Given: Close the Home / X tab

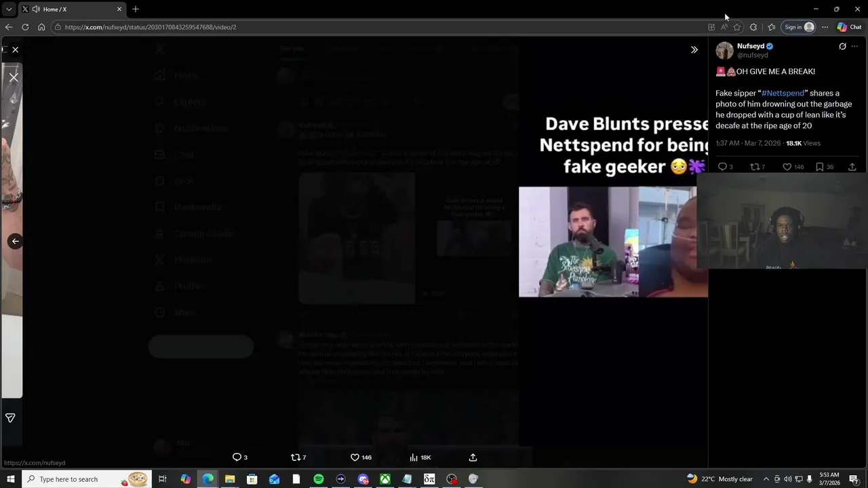Looking at the screenshot, I should click(119, 9).
